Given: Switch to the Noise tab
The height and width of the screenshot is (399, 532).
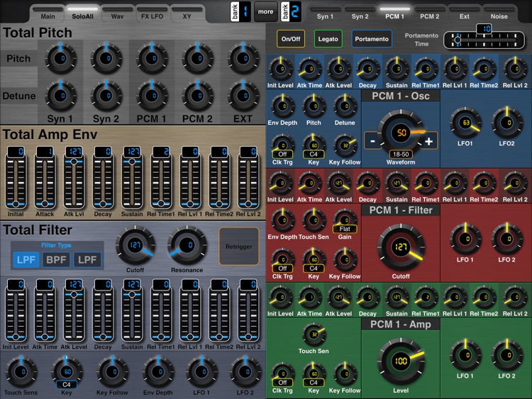Looking at the screenshot, I should point(499,13).
